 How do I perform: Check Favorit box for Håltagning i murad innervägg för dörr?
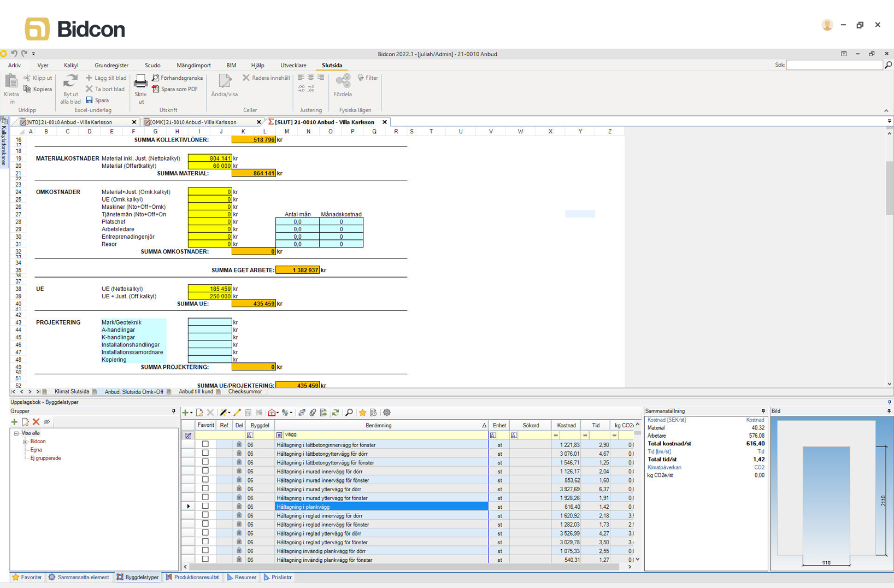click(x=205, y=471)
